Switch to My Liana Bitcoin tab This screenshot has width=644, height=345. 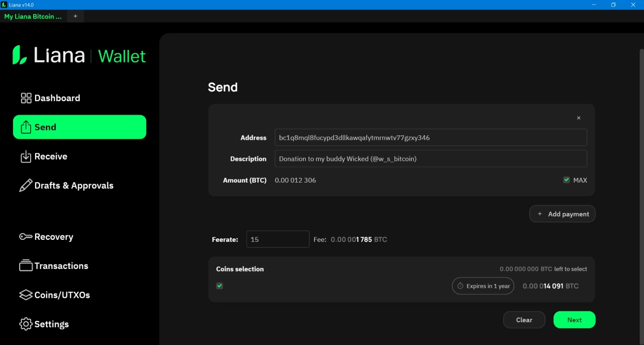pos(33,16)
